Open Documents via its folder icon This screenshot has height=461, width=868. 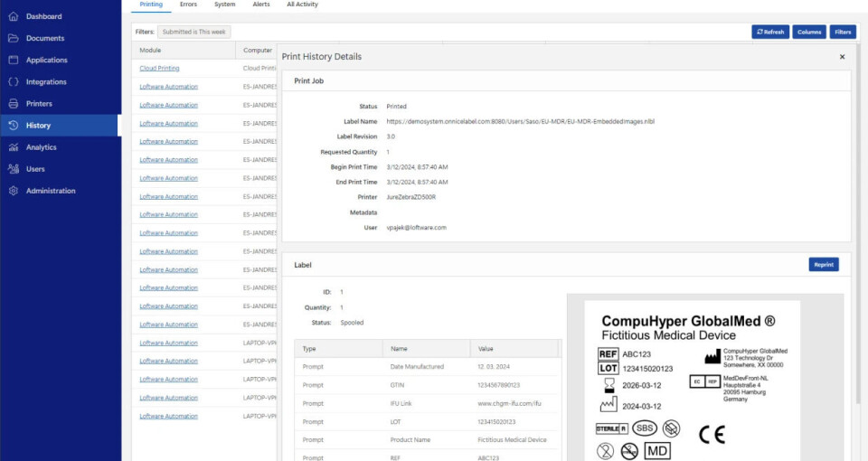click(x=13, y=38)
